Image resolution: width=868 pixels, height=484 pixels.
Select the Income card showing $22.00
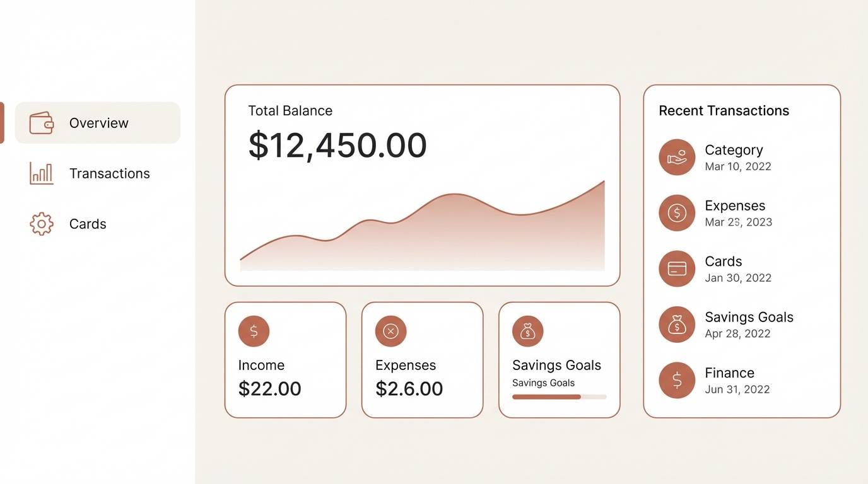click(x=285, y=359)
